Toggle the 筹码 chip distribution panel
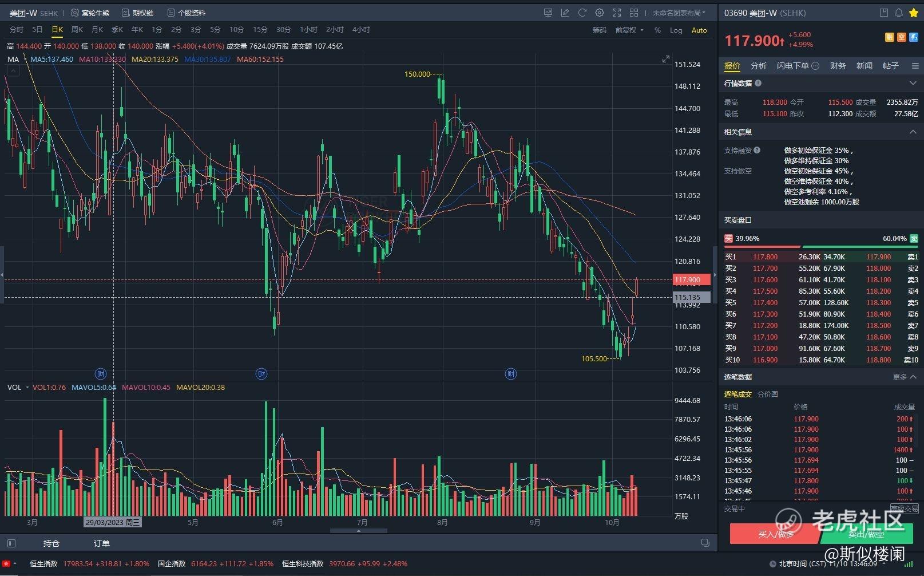This screenshot has width=924, height=576. pos(599,30)
